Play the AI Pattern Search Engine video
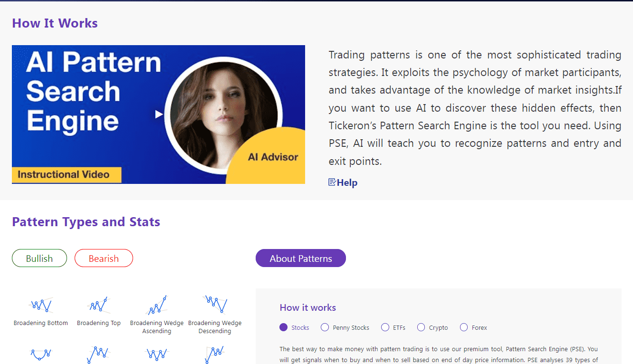This screenshot has width=633, height=364. click(159, 114)
